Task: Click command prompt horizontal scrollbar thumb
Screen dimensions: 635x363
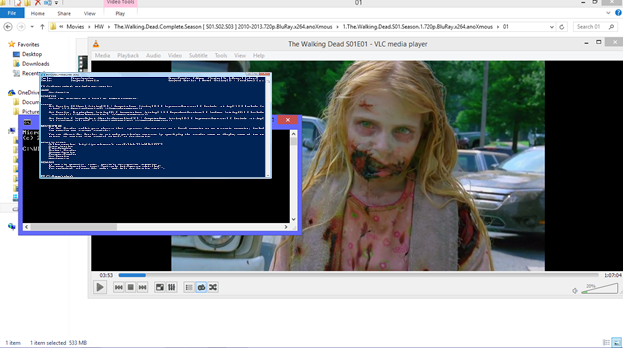Action: click(x=74, y=227)
